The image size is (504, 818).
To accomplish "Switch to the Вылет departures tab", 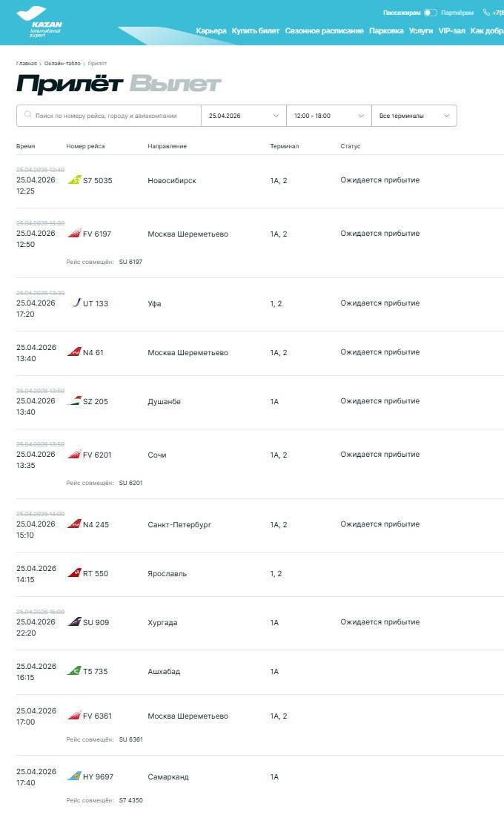I will 175,84.
